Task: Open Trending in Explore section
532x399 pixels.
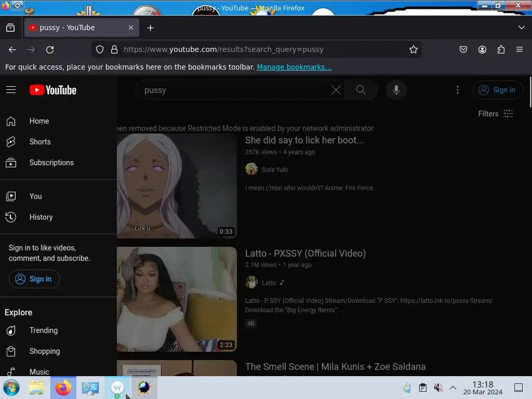Action: point(58,330)
